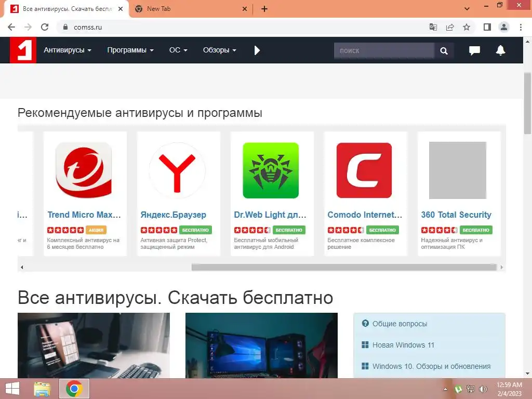Open the laptop article thumbnail

click(x=94, y=345)
